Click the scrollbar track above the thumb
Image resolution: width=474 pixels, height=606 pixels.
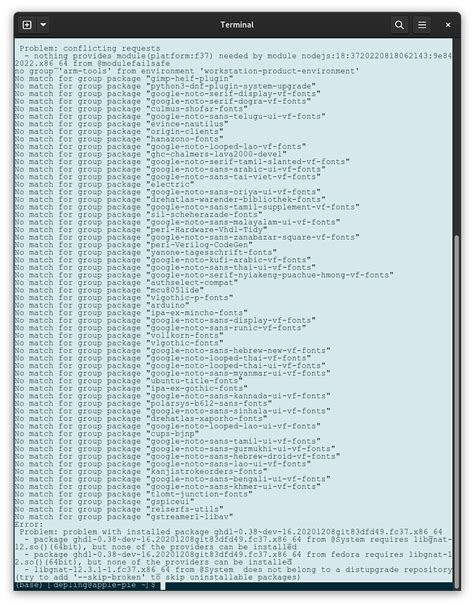[457, 135]
